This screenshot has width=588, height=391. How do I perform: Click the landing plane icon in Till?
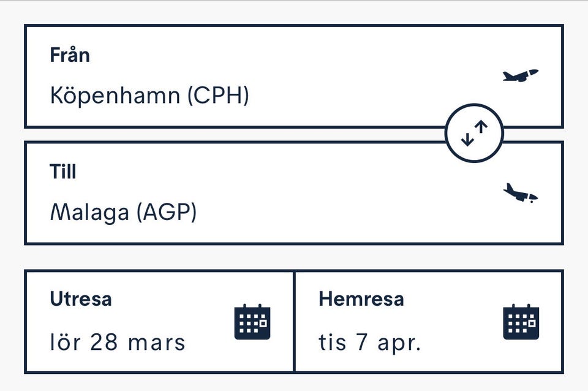521,193
